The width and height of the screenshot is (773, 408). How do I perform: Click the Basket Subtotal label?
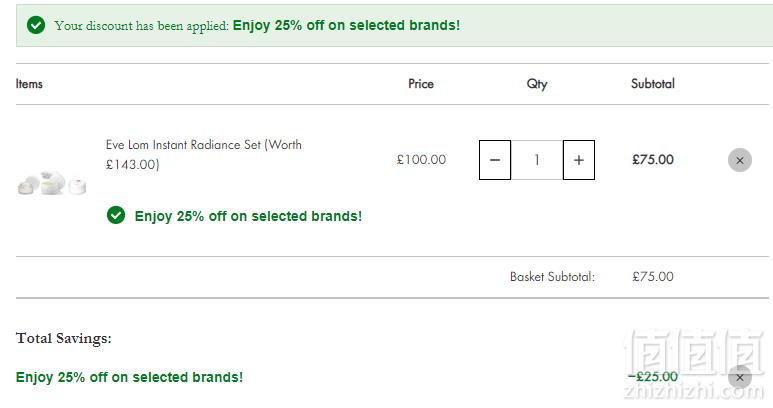[552, 277]
